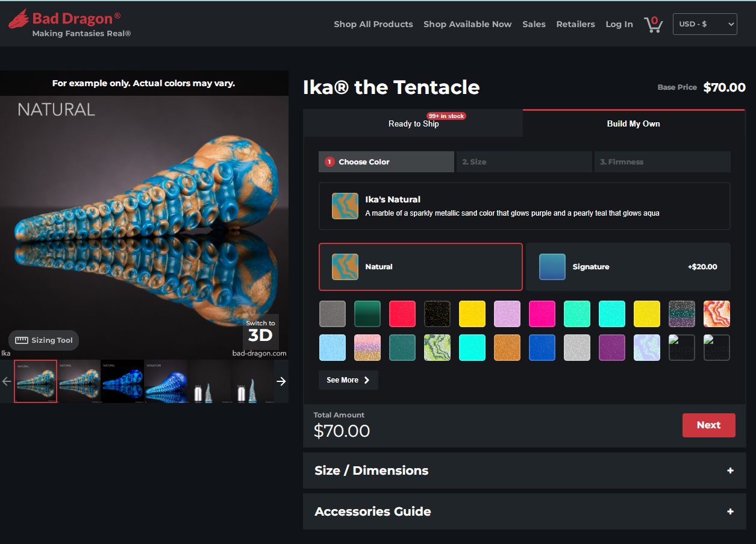Pick the gray color swatch

pyautogui.click(x=333, y=314)
